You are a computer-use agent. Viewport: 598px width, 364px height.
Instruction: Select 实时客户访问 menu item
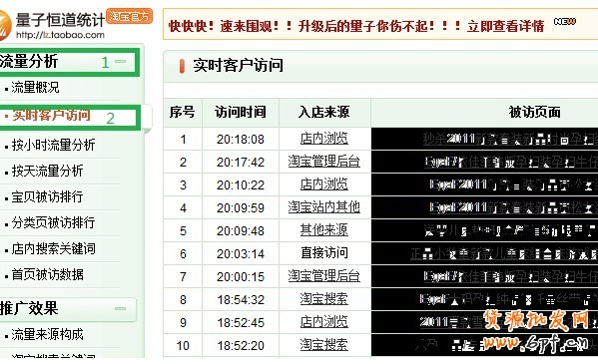tap(52, 115)
